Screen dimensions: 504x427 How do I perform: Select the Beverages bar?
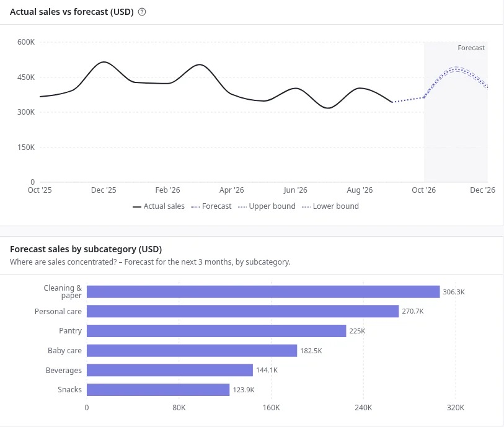click(170, 370)
